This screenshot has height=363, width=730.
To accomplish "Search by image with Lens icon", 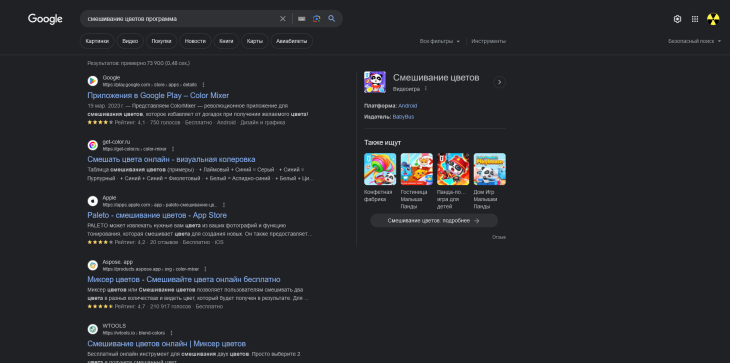I will coord(317,19).
